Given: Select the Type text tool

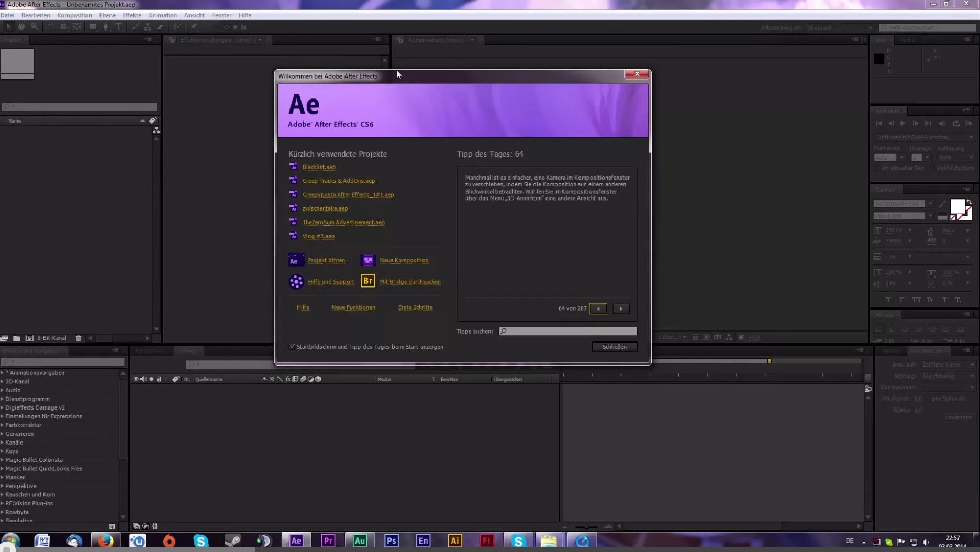Looking at the screenshot, I should (119, 27).
